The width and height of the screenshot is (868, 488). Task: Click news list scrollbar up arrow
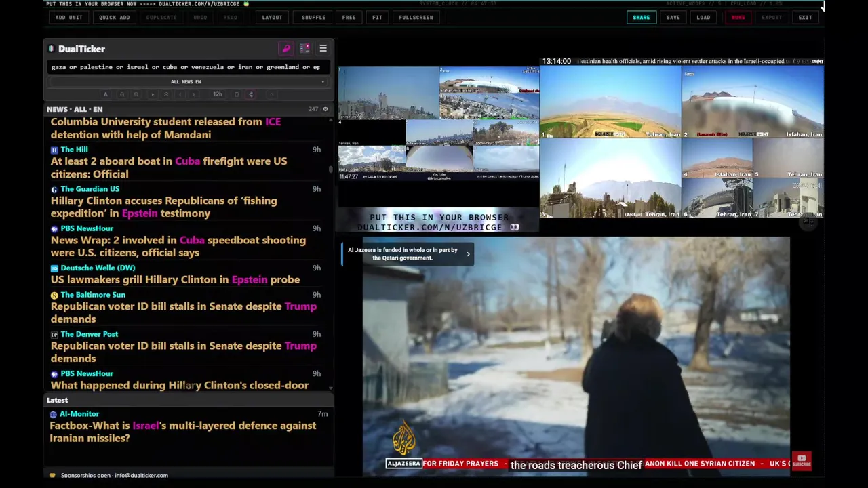pyautogui.click(x=331, y=119)
